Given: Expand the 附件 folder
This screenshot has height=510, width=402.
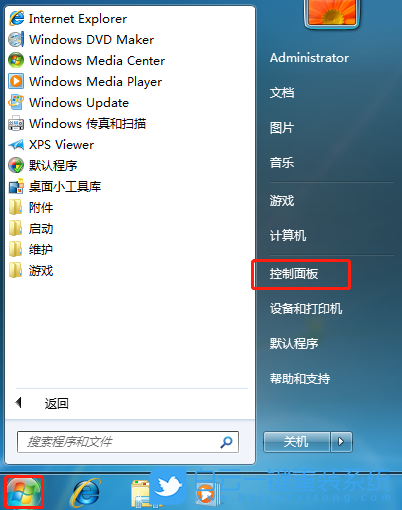Looking at the screenshot, I should click(31, 207).
